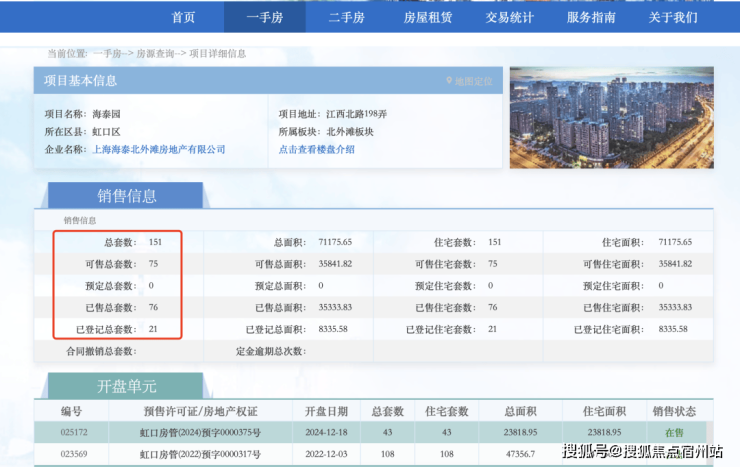Click the building night-view photo thumbnail
The width and height of the screenshot is (740, 467).
(x=611, y=117)
